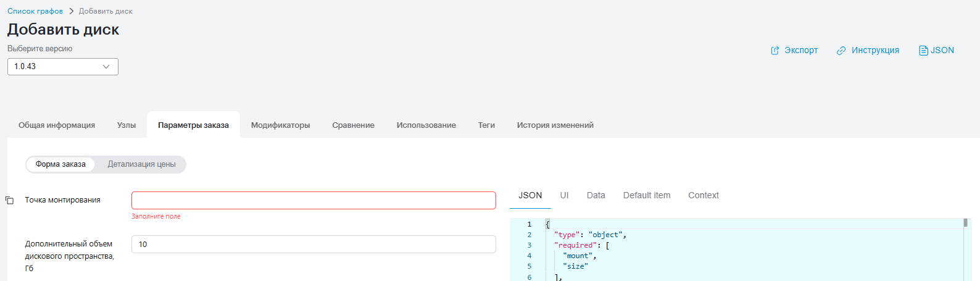Click the Заполните поле error message
The height and width of the screenshot is (281, 980).
[156, 217]
